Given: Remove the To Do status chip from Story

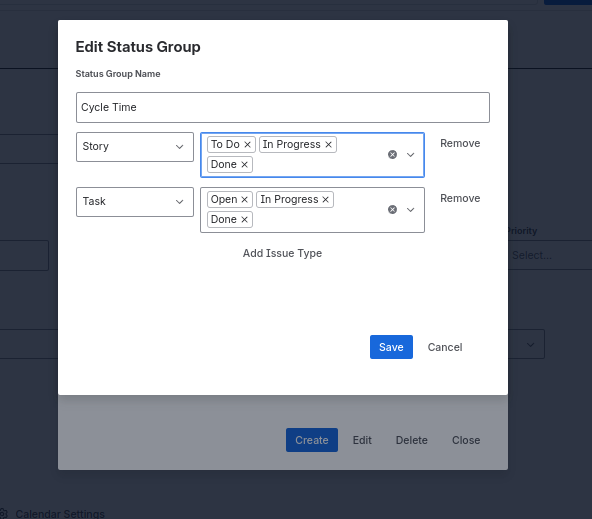Looking at the screenshot, I should coord(247,145).
